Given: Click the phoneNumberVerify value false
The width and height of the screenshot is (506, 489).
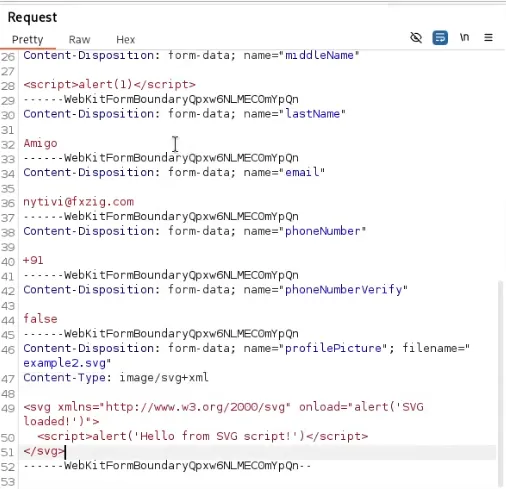Looking at the screenshot, I should pyautogui.click(x=40, y=319).
